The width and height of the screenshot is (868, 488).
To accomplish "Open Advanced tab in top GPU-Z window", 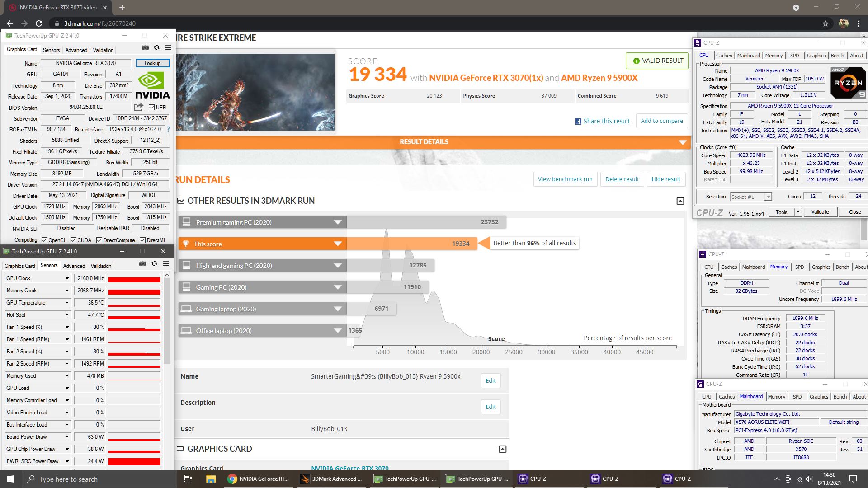I will tap(76, 50).
